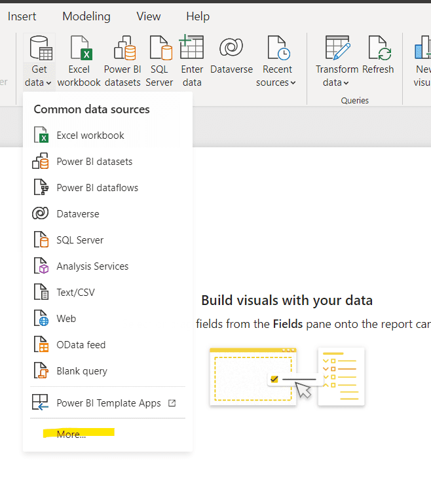This screenshot has width=431, height=504.
Task: Choose Power BI dataflows source
Action: [x=107, y=188]
